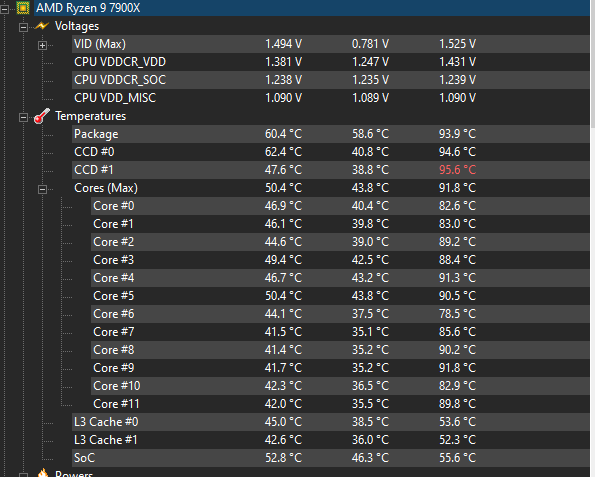Select the Core #11 row

[340, 404]
